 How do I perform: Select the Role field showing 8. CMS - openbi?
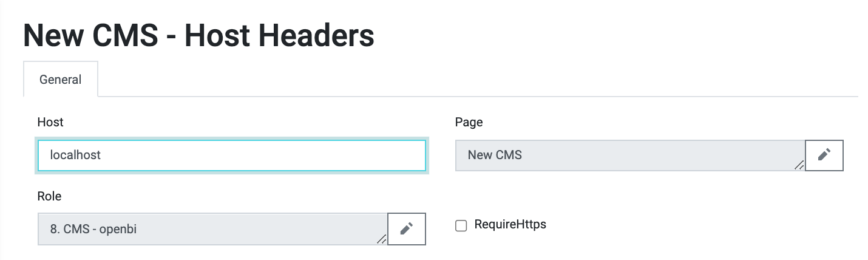click(x=212, y=229)
